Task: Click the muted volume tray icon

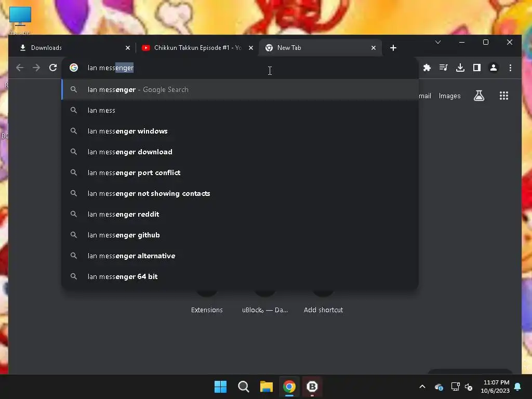Action: 469,387
